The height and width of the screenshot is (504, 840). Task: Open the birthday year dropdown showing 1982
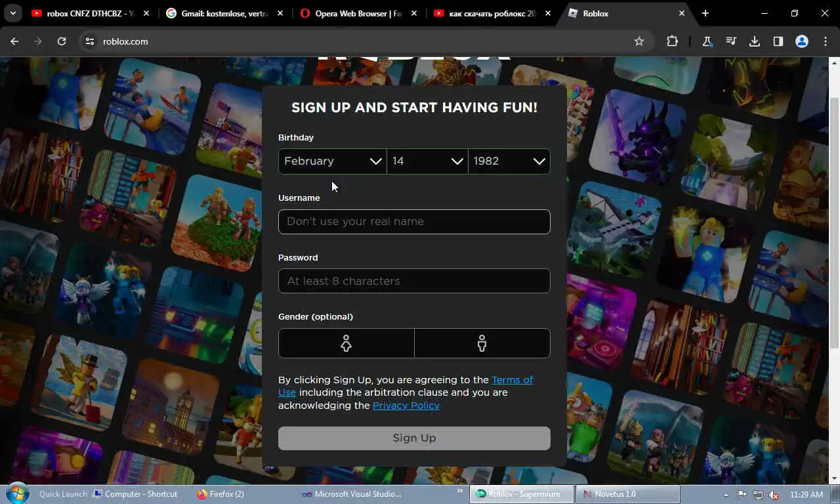click(x=509, y=161)
